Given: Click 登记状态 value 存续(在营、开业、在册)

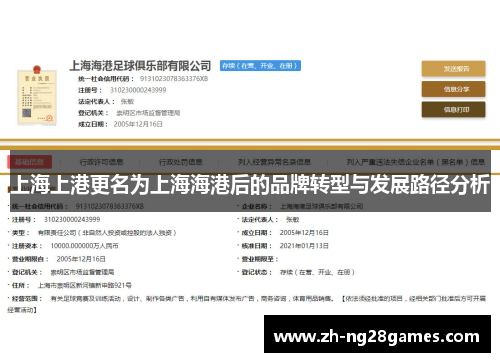Looking at the screenshot, I should point(317,272).
